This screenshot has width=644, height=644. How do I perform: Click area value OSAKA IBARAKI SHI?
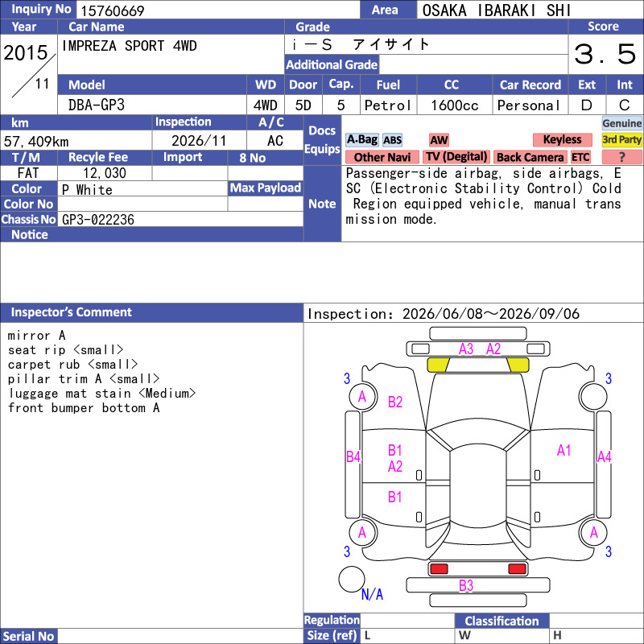coord(497,10)
